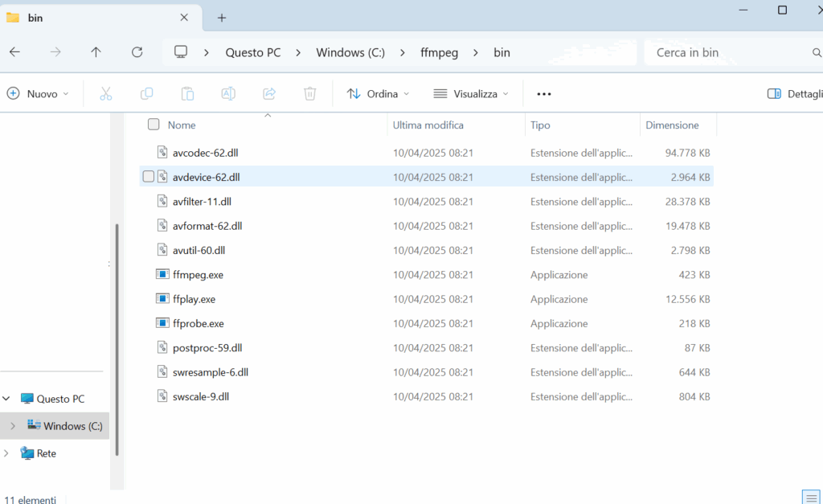Screen dimensions: 823x504
Task: Click the Share icon in toolbar
Action: 269,93
